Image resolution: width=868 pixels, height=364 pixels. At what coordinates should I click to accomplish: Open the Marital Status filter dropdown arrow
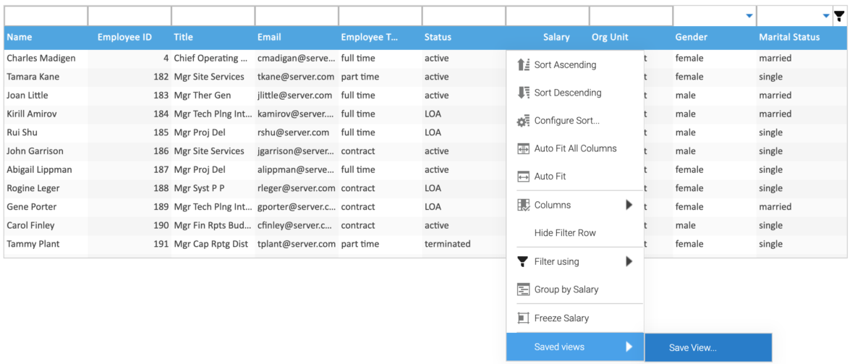[x=826, y=16]
